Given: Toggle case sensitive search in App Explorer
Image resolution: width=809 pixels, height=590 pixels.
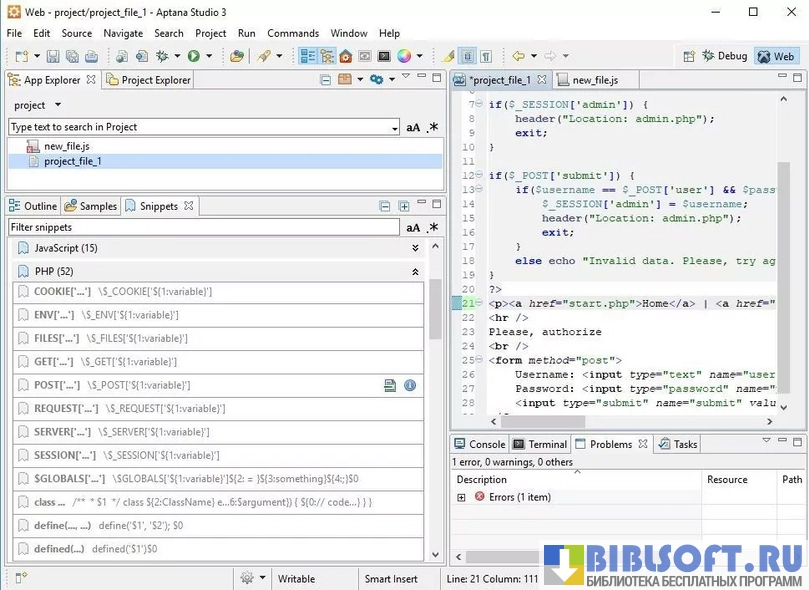Looking at the screenshot, I should coord(413,127).
